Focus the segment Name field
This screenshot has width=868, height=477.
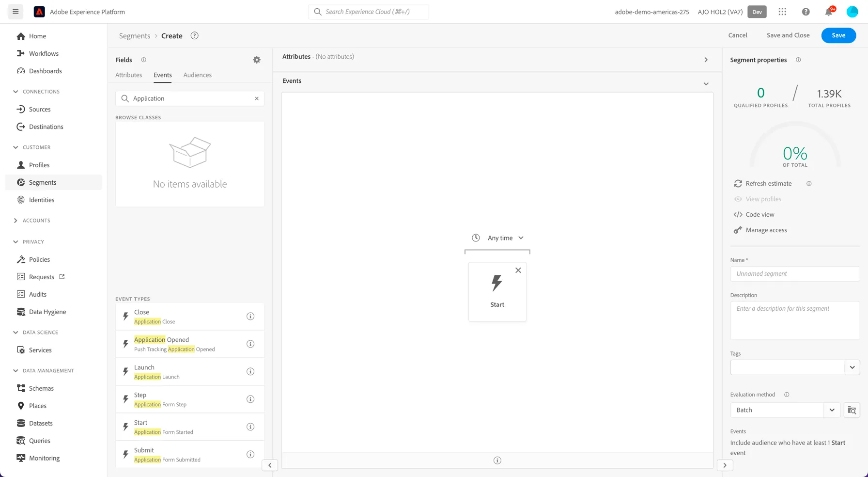pyautogui.click(x=795, y=274)
